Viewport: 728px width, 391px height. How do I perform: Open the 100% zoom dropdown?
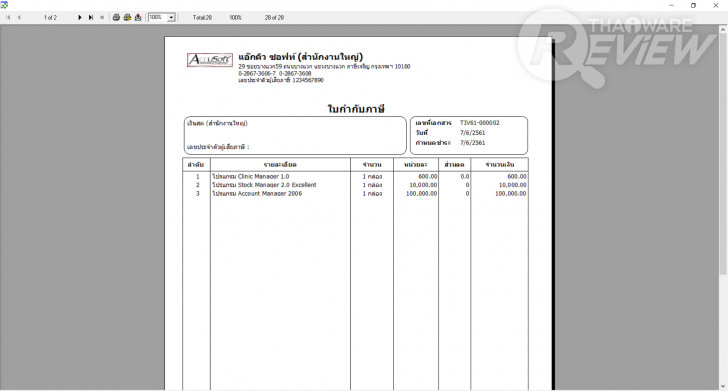pyautogui.click(x=171, y=18)
